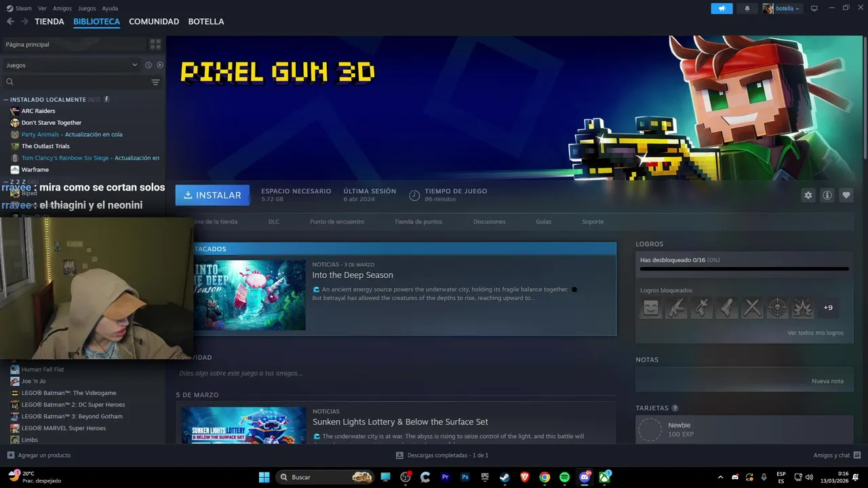Click Windows taskbar Buscar search box
The width and height of the screenshot is (868, 488).
pos(325,477)
